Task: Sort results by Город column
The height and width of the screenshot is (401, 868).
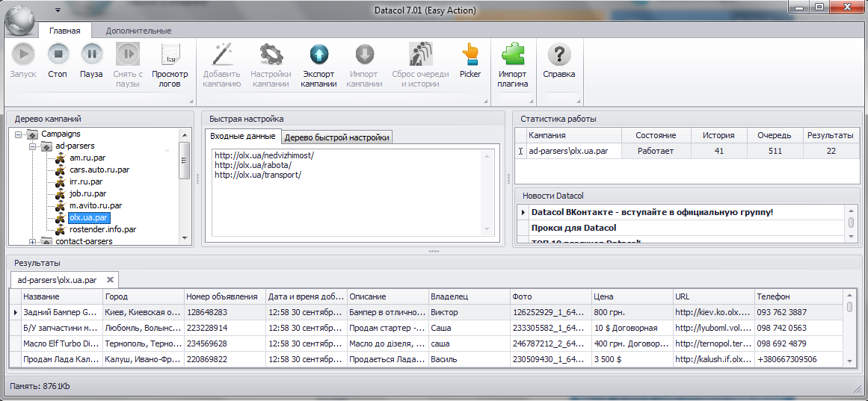Action: point(143,296)
